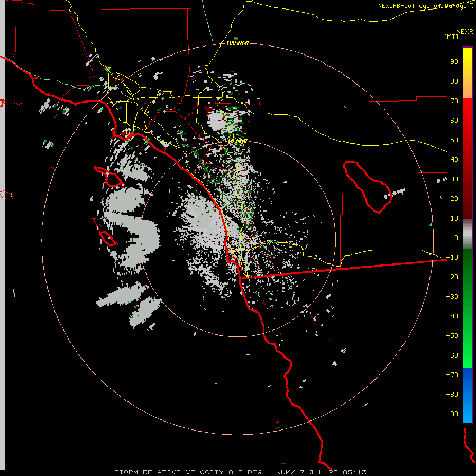The image size is (476, 476).
Task: Click the -30 value on the velocity scale
Action: 452,297
